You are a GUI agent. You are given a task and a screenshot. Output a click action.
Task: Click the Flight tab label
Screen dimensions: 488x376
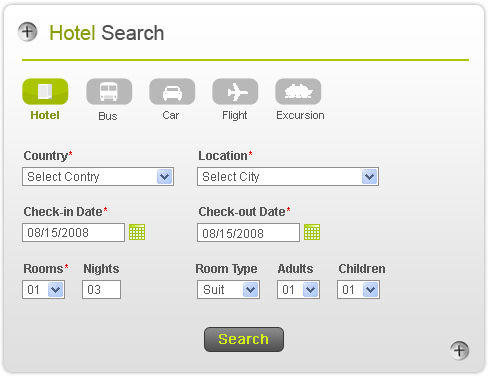click(x=235, y=115)
